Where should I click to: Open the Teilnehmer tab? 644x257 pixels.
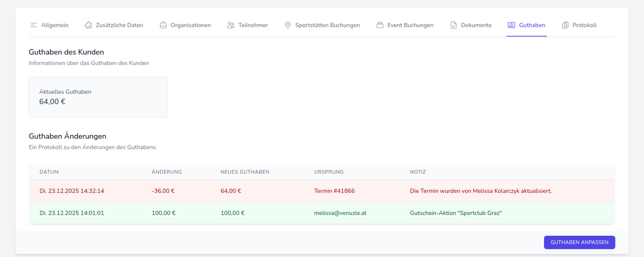click(247, 25)
